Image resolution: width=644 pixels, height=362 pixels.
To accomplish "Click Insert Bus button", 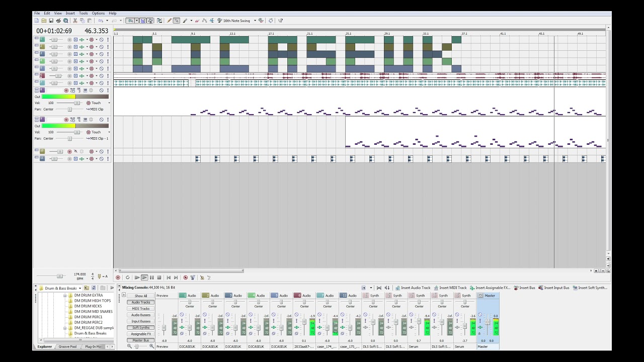I will tap(525, 288).
